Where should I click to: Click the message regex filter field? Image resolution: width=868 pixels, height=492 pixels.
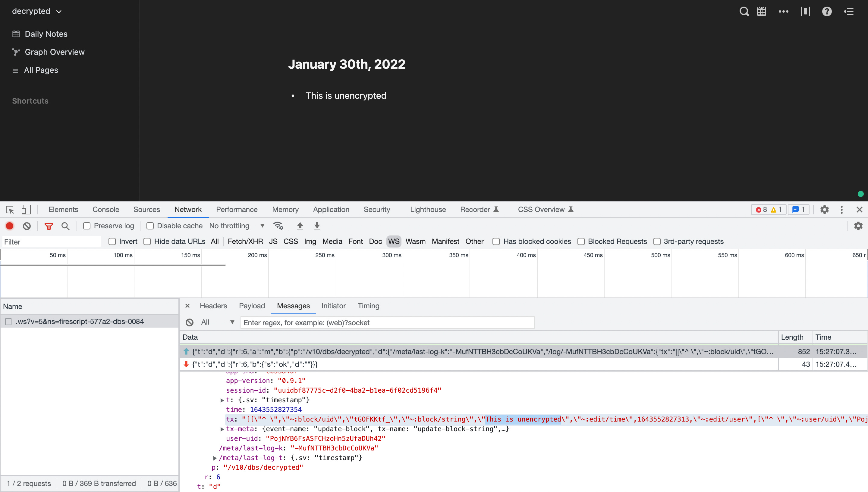coord(387,322)
